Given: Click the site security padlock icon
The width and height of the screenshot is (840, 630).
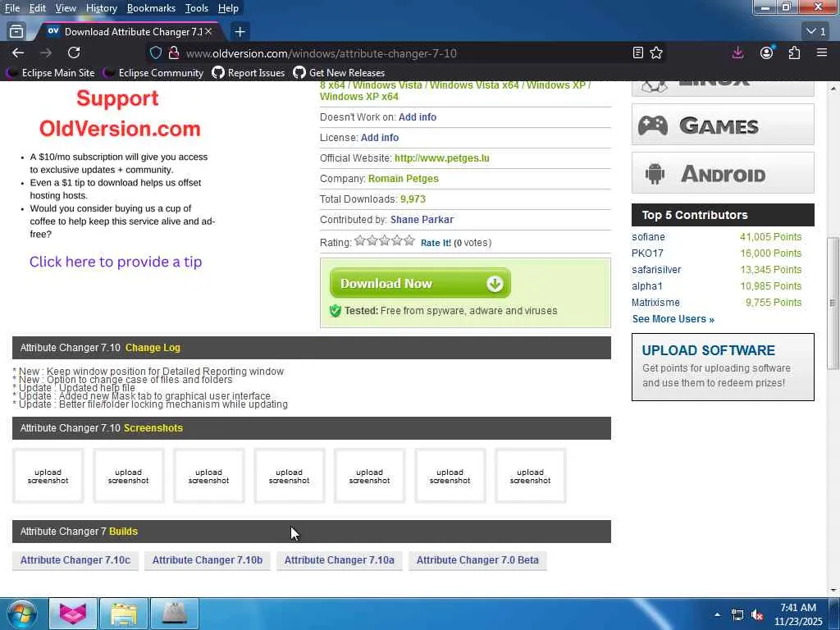Looking at the screenshot, I should [x=173, y=53].
